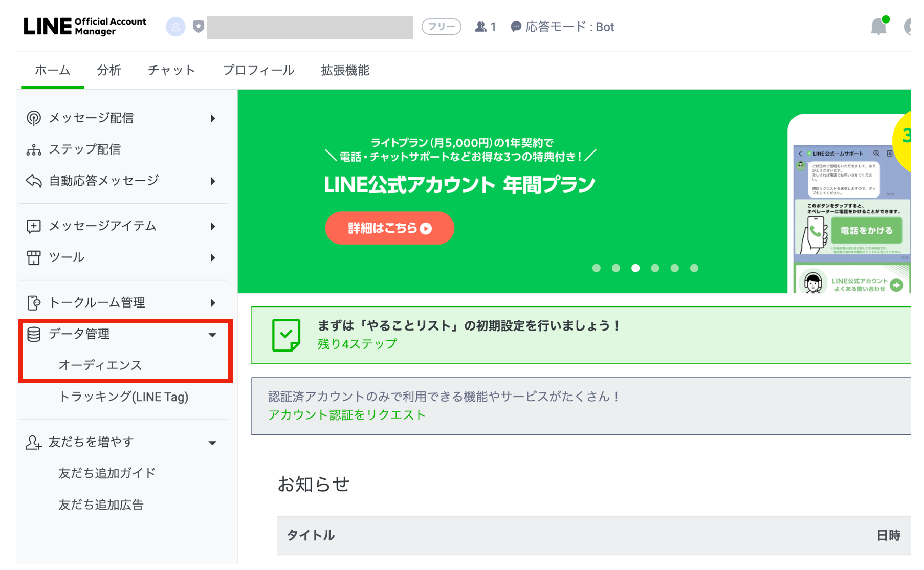The height and width of the screenshot is (570, 924).
Task: Click the お知らせ heading
Action: pos(314,484)
